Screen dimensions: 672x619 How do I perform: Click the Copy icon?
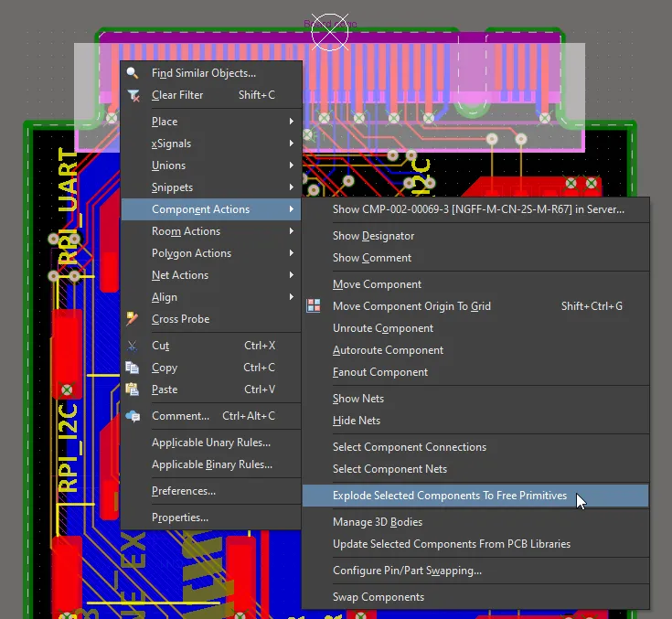132,368
